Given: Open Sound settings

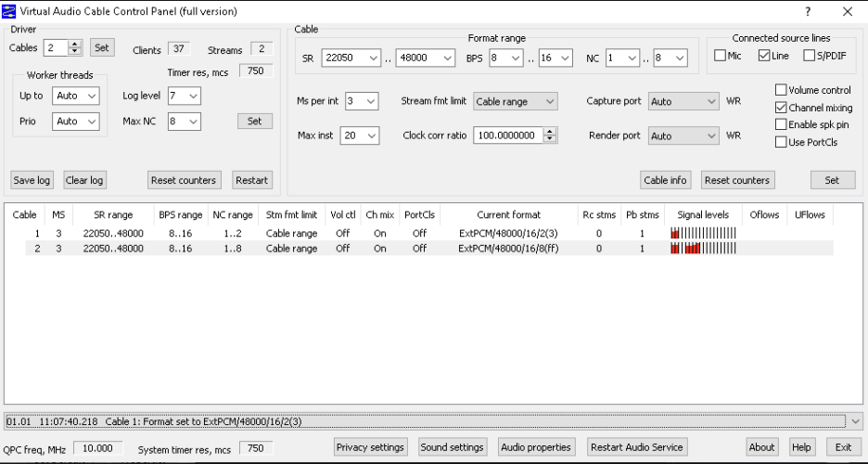Looking at the screenshot, I should click(x=453, y=447).
